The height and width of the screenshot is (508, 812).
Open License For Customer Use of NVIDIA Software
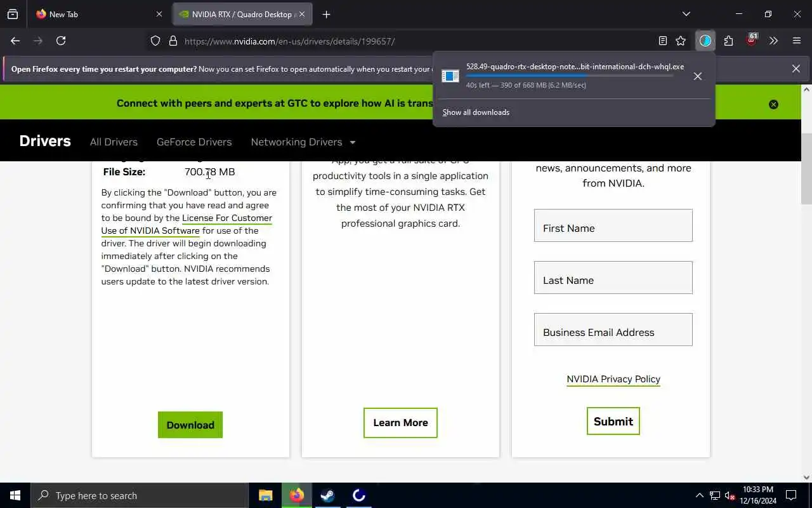pyautogui.click(x=187, y=224)
